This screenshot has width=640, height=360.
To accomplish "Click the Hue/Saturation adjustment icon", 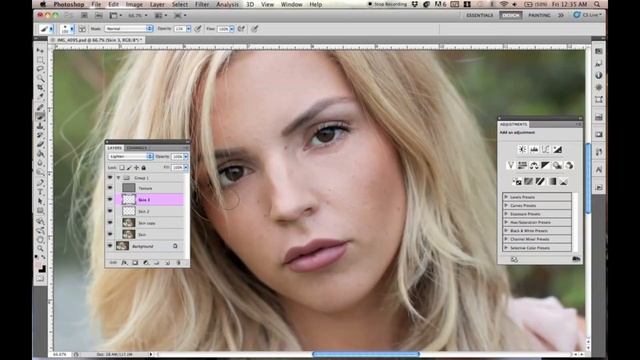I will coord(522,165).
